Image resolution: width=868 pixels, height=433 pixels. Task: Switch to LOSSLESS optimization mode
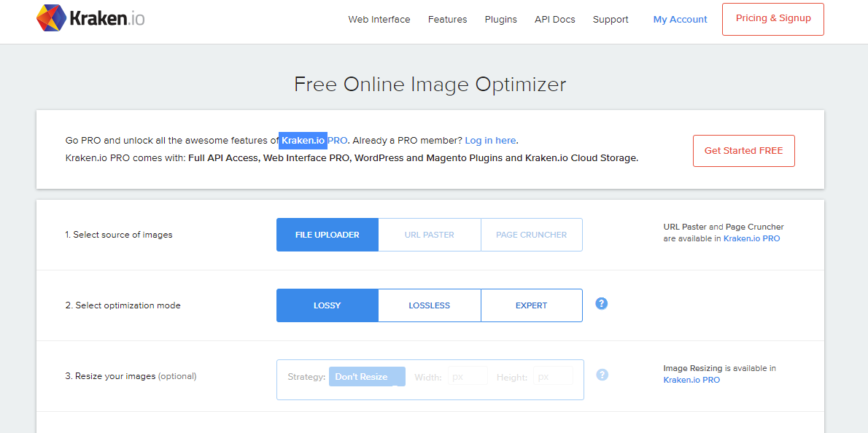click(429, 305)
